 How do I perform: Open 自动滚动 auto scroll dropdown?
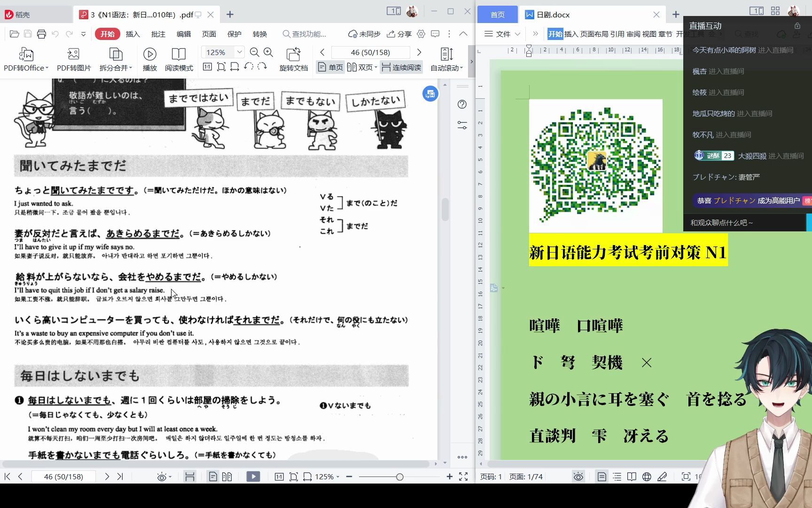(x=447, y=60)
